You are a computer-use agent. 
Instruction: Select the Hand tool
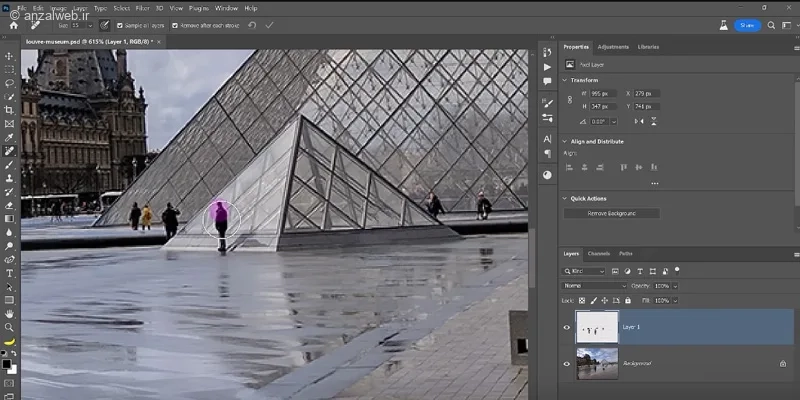click(9, 314)
